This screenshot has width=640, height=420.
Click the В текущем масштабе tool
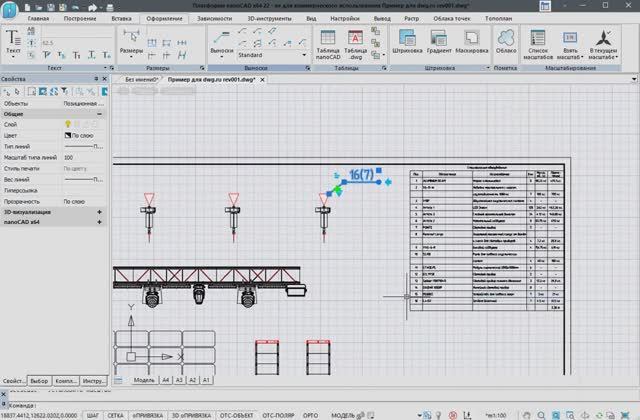(603, 44)
